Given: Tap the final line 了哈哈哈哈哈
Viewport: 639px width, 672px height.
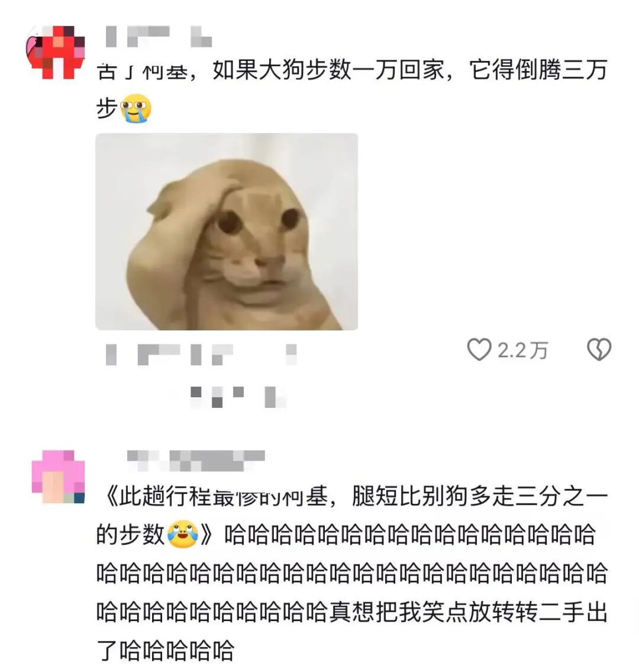Looking at the screenshot, I should [x=165, y=650].
